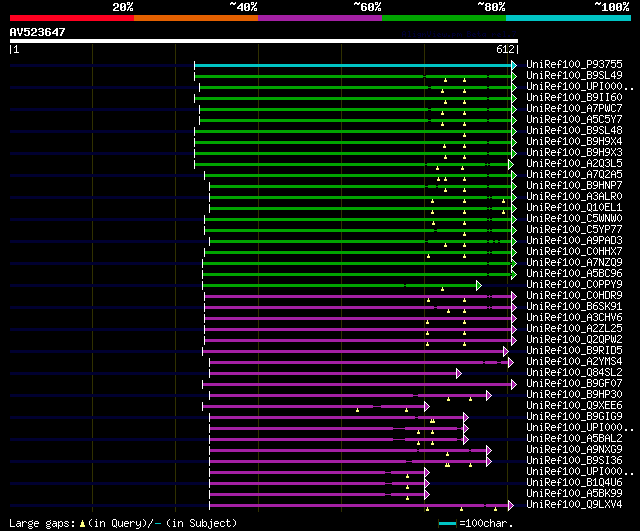
Task: Click the purple arrowhead ending B9RID5 alignment
Action: click(x=506, y=351)
